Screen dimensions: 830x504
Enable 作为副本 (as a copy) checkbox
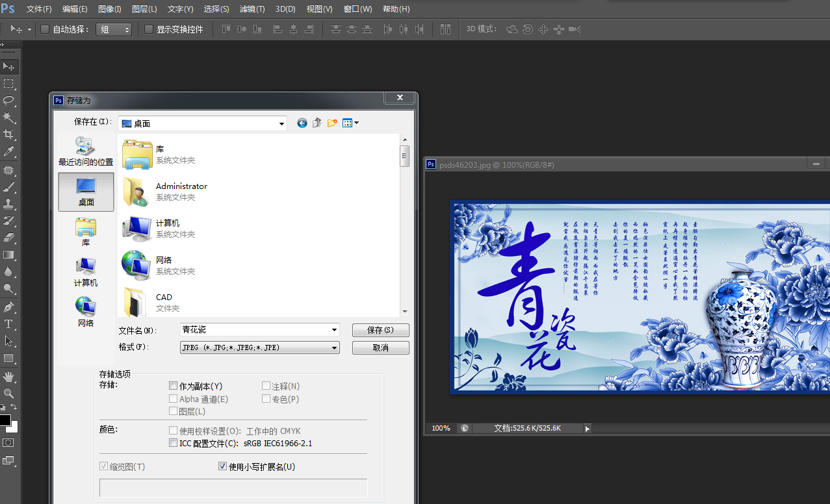tap(173, 386)
